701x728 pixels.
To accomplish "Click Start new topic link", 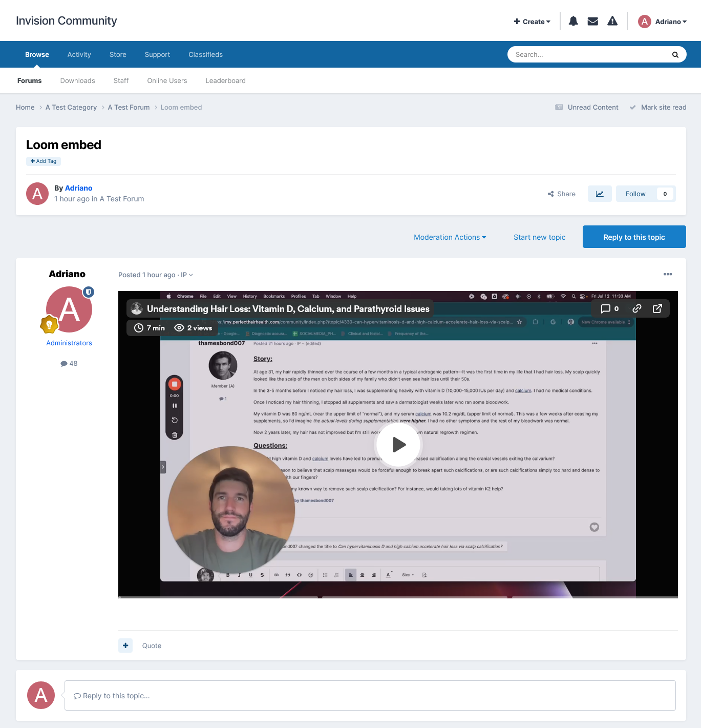I will [x=540, y=237].
